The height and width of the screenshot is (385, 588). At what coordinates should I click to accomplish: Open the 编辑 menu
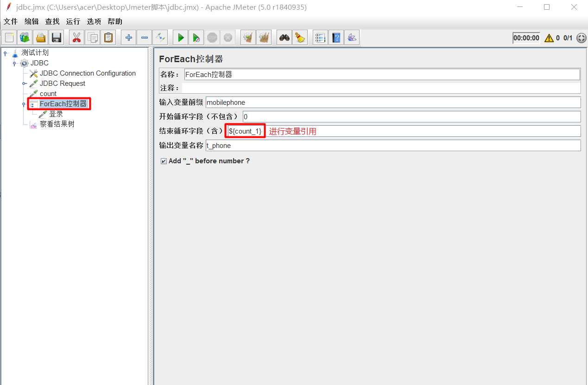click(x=32, y=21)
